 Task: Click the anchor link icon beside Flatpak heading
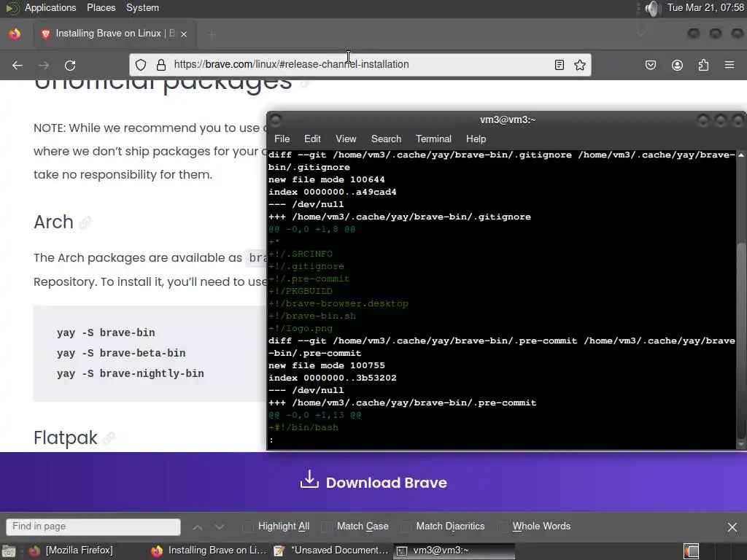[x=109, y=437]
